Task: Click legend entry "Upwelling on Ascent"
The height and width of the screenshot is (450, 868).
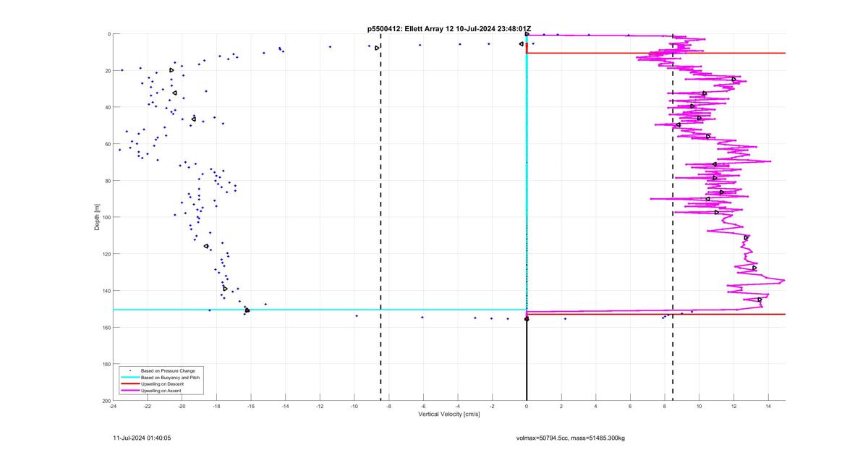Action: [x=161, y=391]
